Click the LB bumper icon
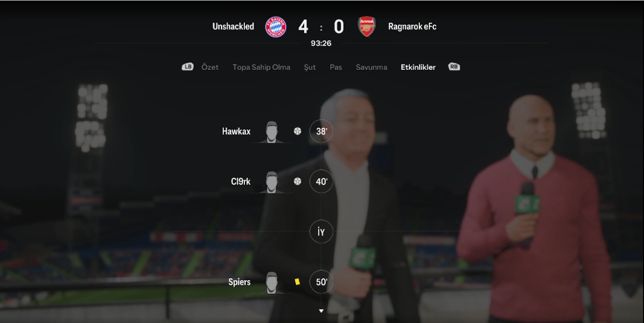644x323 pixels. [x=188, y=67]
